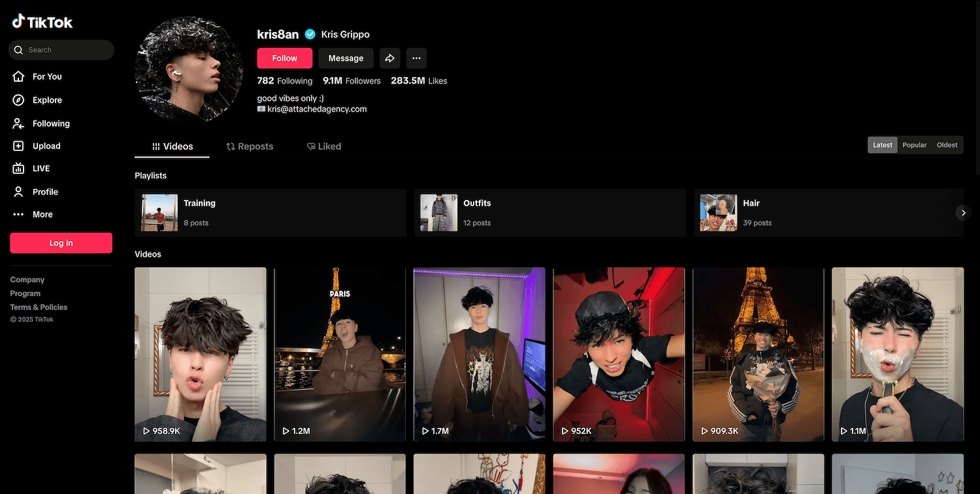Click the TikTok logo
This screenshot has height=494, width=980.
tap(42, 22)
